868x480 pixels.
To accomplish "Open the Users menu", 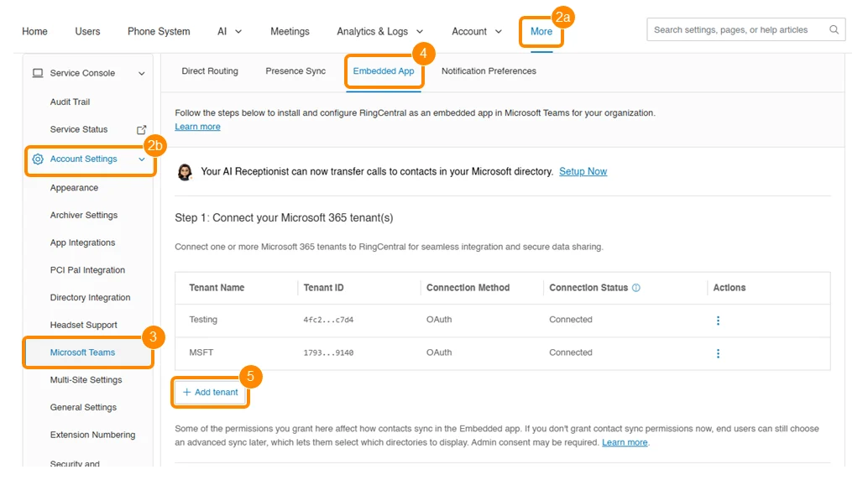I will point(87,32).
